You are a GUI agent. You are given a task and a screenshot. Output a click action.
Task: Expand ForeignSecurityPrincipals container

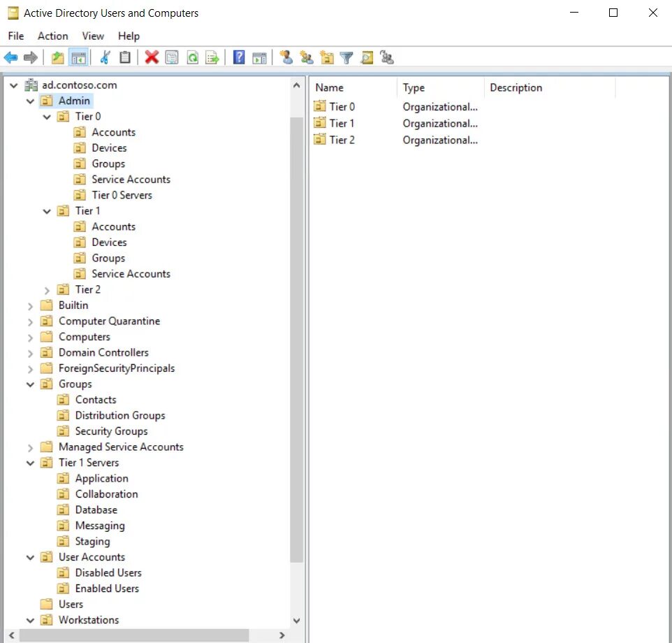pos(30,368)
